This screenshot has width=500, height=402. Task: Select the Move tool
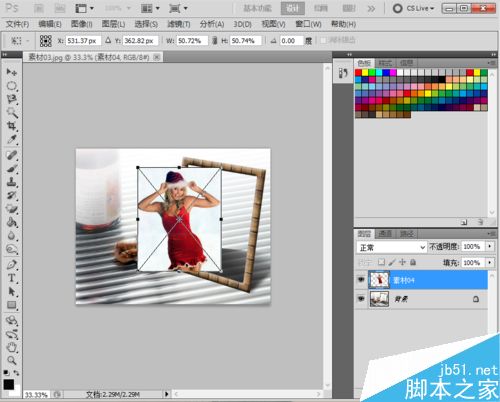coord(12,72)
